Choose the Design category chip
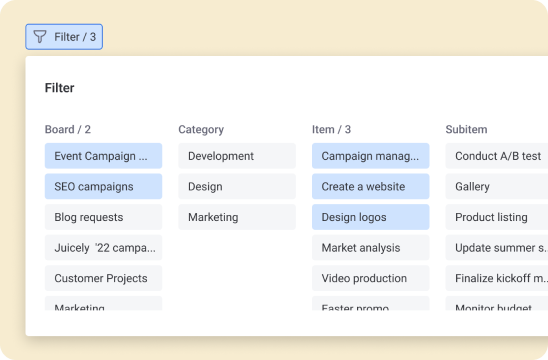This screenshot has height=360, width=548. pos(237,186)
